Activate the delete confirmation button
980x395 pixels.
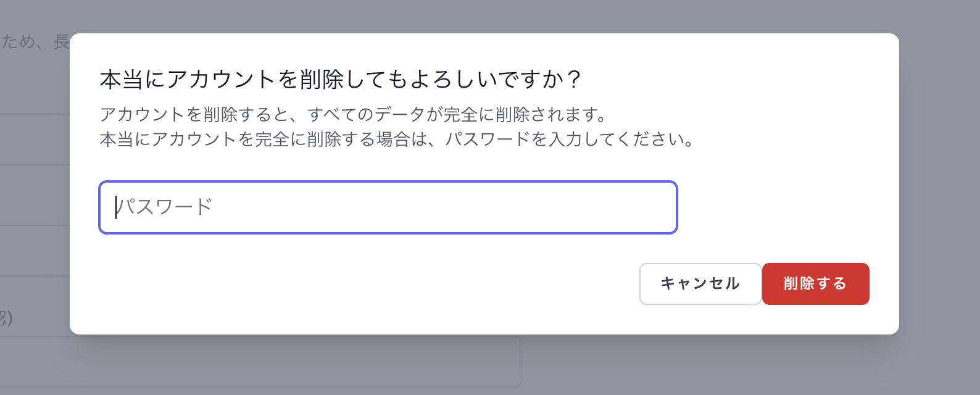tap(815, 284)
